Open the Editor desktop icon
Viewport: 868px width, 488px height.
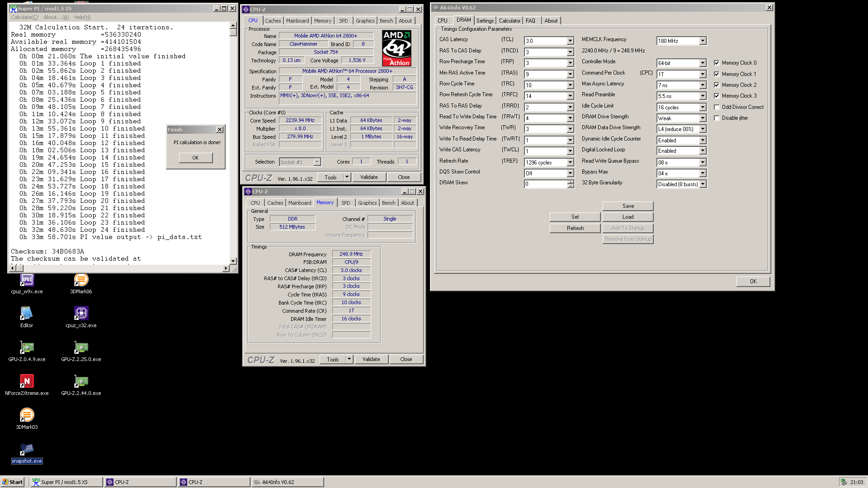click(27, 317)
